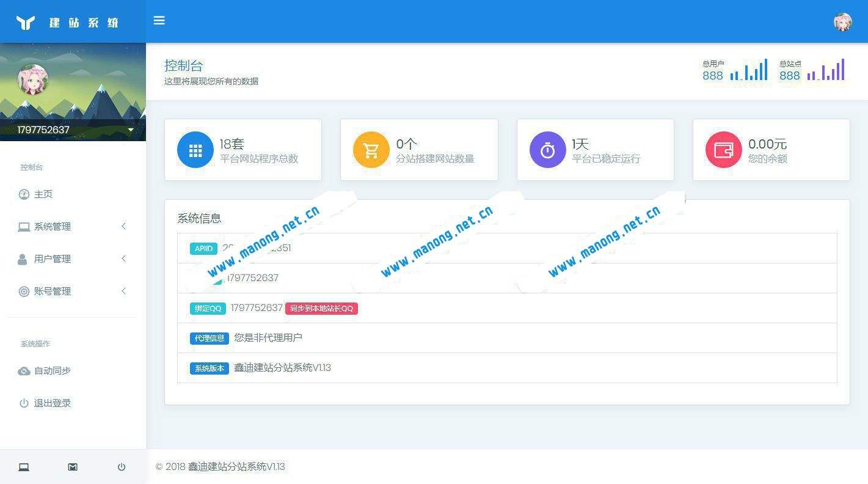The width and height of the screenshot is (868, 484).
Task: Click the 建站系统 logo icon
Action: click(26, 21)
